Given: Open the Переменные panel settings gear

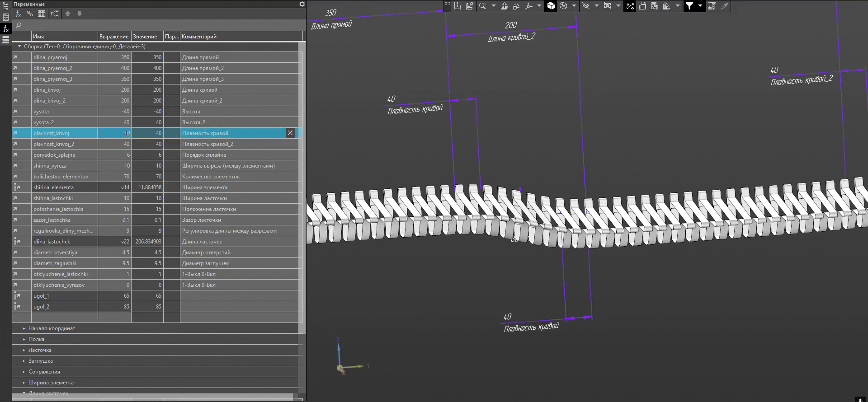Looking at the screenshot, I should point(302,4).
